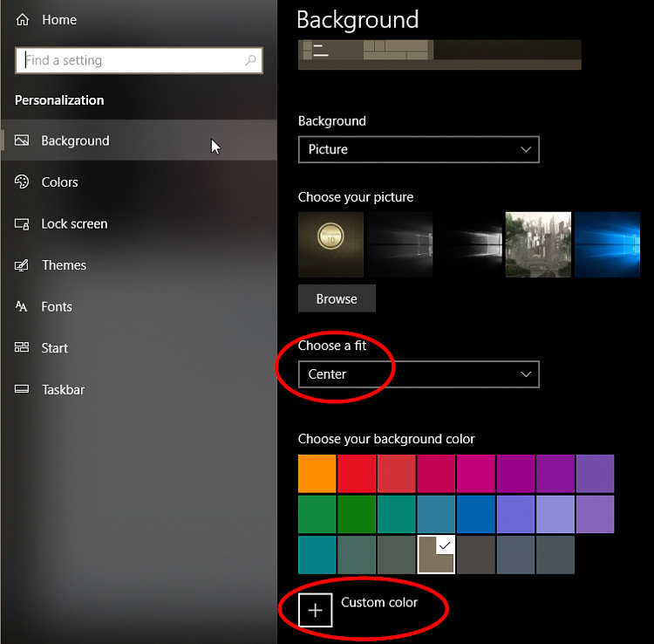Select the gold Windows 10 coin picture
Image resolution: width=654 pixels, height=644 pixels.
pos(330,244)
